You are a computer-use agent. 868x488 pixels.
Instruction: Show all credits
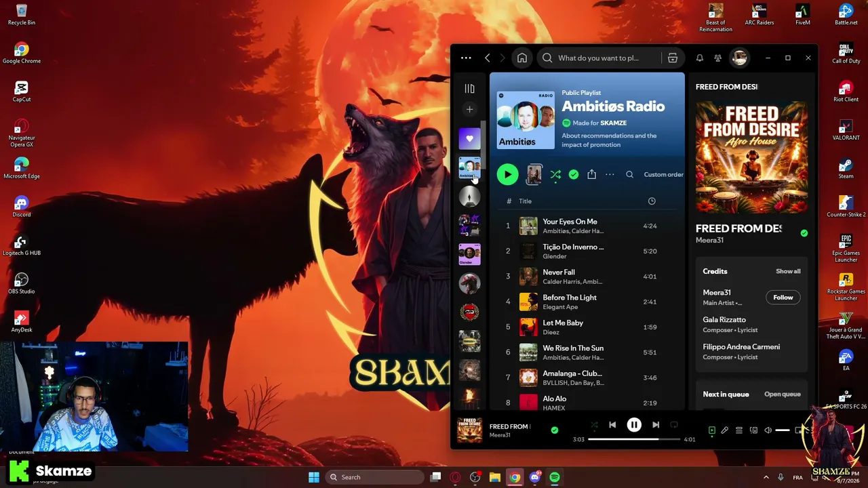pyautogui.click(x=788, y=271)
